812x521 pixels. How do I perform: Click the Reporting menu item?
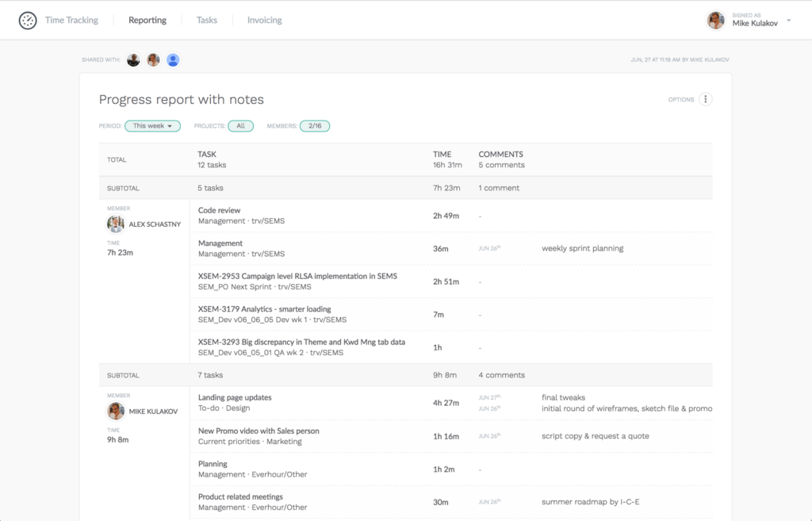click(x=147, y=20)
